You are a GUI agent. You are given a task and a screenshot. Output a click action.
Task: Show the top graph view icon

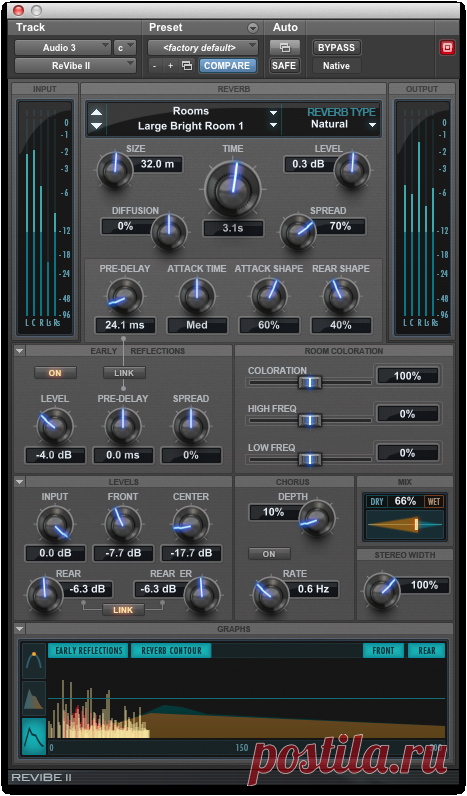click(x=34, y=660)
